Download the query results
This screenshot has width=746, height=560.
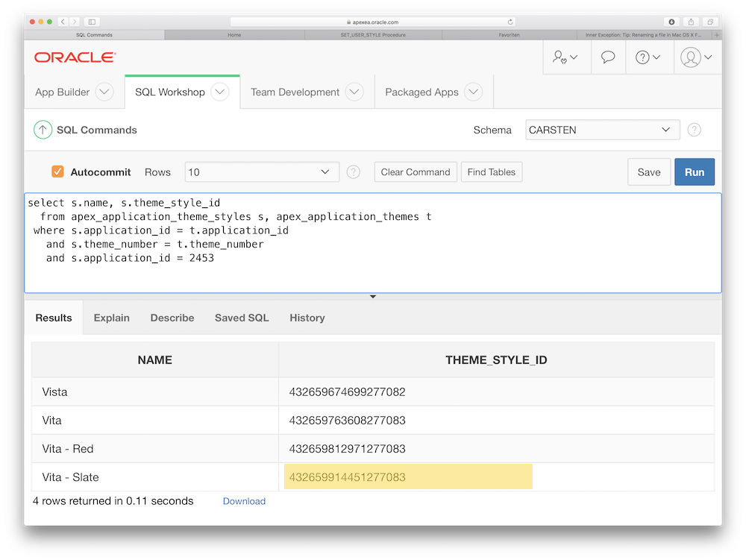coord(244,501)
